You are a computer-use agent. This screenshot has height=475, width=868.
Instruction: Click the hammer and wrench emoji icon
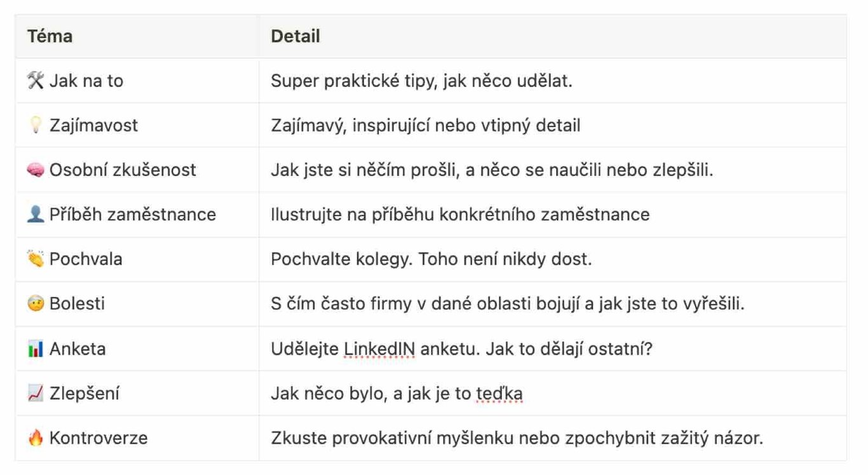pos(35,81)
